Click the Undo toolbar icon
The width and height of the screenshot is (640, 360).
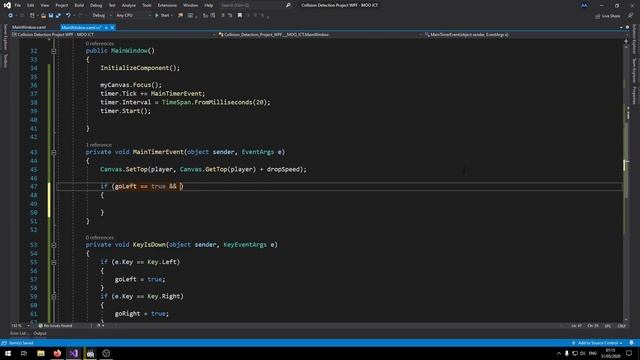(x=68, y=16)
